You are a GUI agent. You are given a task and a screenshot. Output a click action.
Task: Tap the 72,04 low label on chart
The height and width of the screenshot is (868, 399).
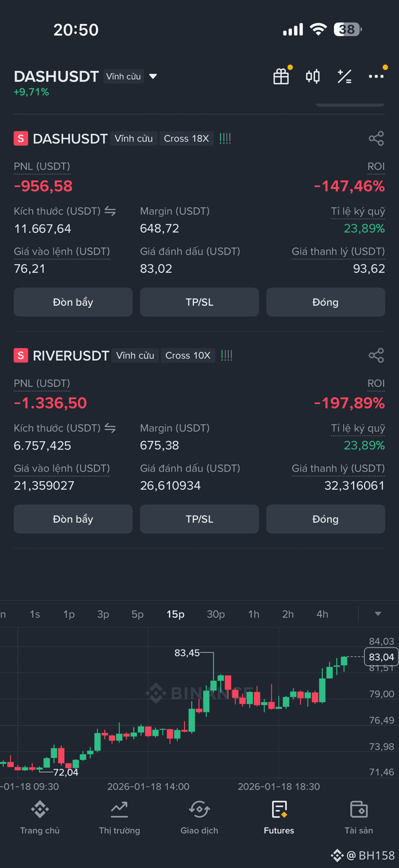(x=66, y=772)
